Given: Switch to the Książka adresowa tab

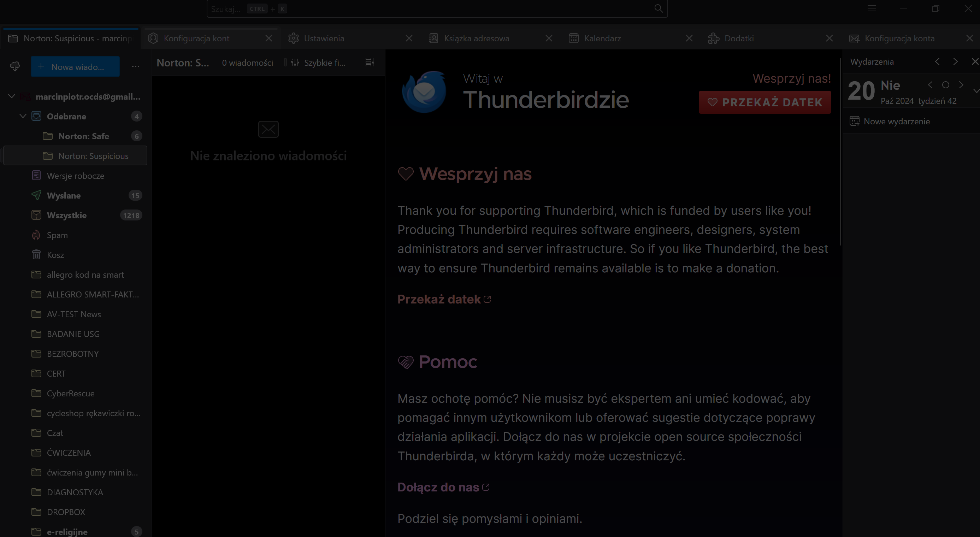Looking at the screenshot, I should 476,39.
